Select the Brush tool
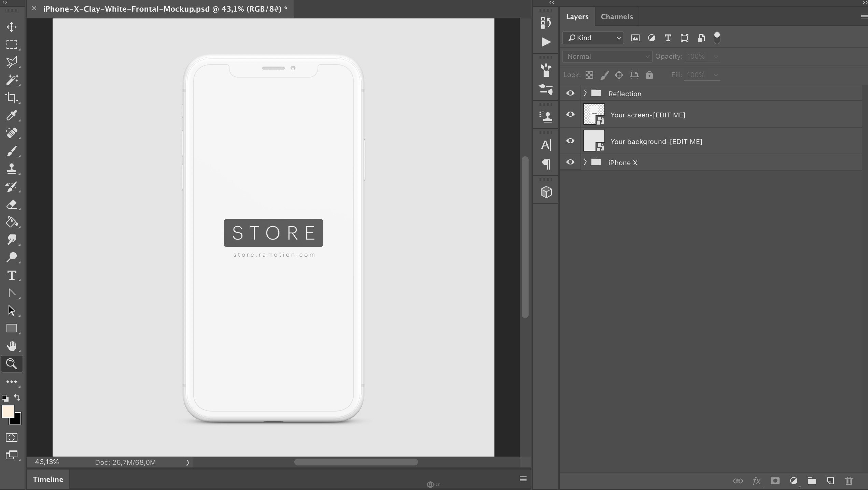868x490 pixels. click(12, 151)
